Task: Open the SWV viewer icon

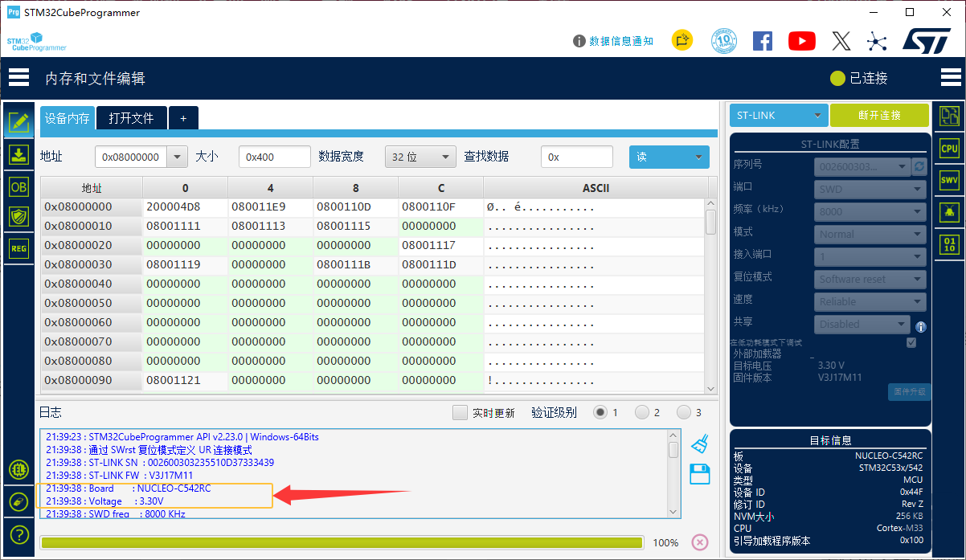Action: pyautogui.click(x=949, y=181)
